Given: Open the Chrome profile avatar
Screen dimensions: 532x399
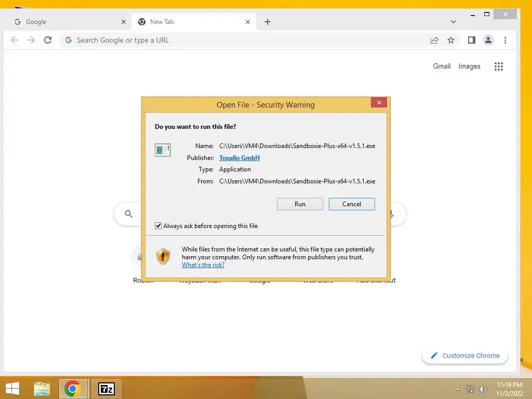Looking at the screenshot, I should coord(488,40).
